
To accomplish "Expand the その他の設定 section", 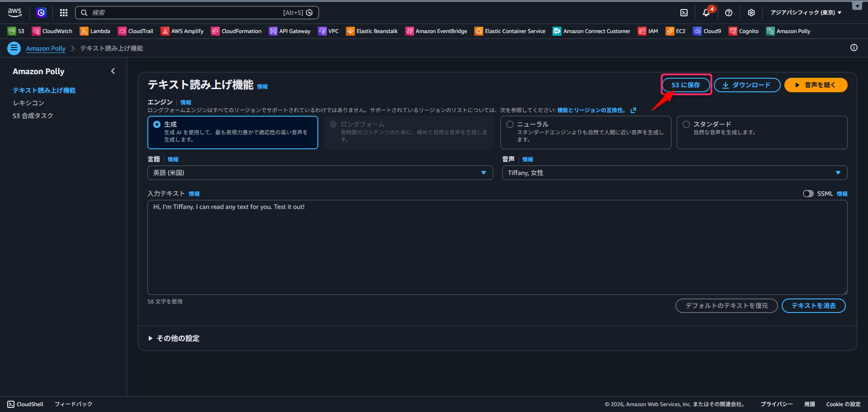I will tap(174, 338).
